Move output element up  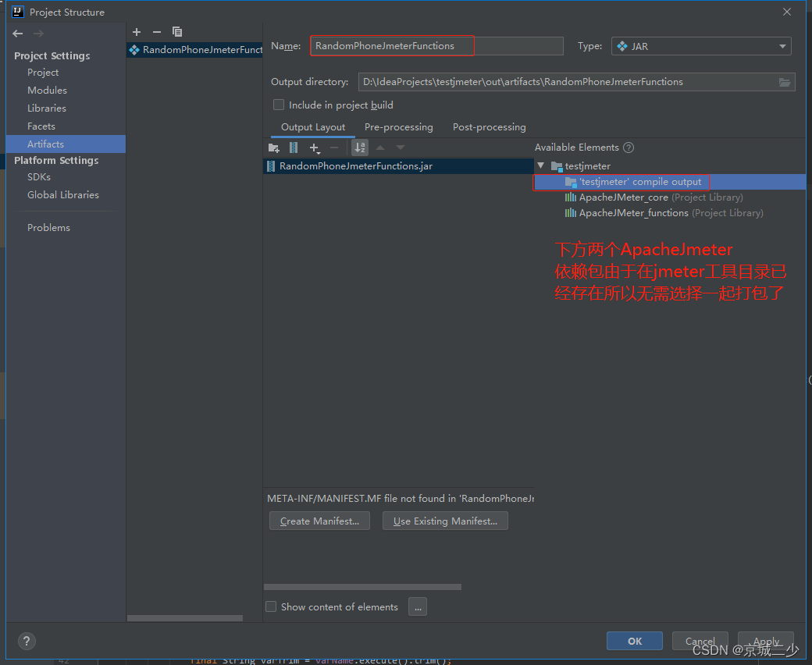[x=380, y=148]
